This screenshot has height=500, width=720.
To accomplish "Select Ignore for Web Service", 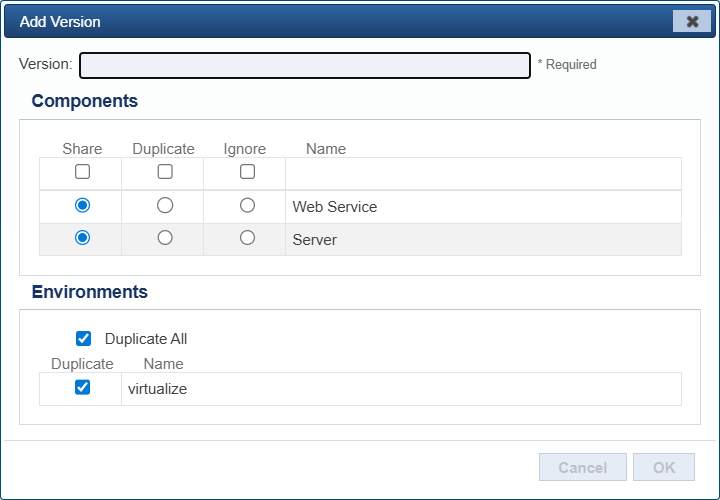I will (247, 205).
